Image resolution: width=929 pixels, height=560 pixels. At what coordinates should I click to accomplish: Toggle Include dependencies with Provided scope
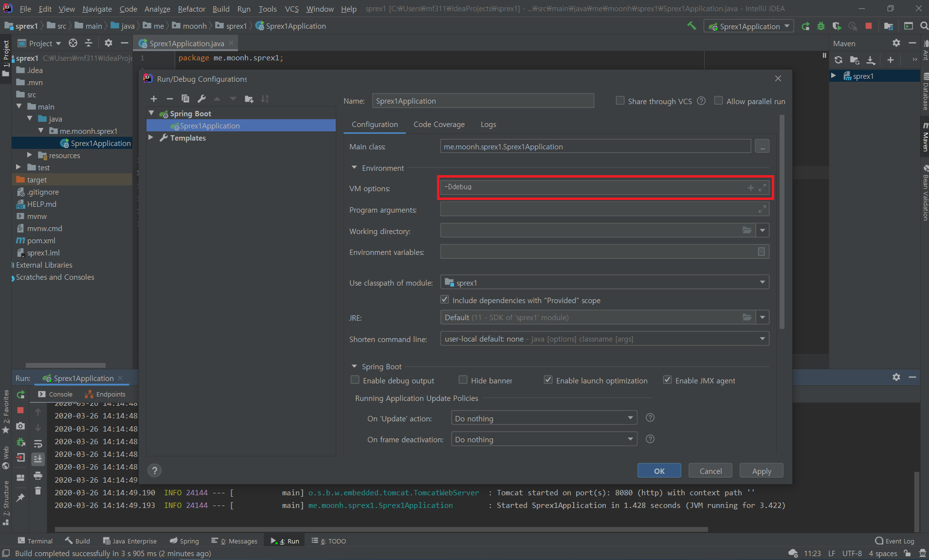click(x=444, y=300)
